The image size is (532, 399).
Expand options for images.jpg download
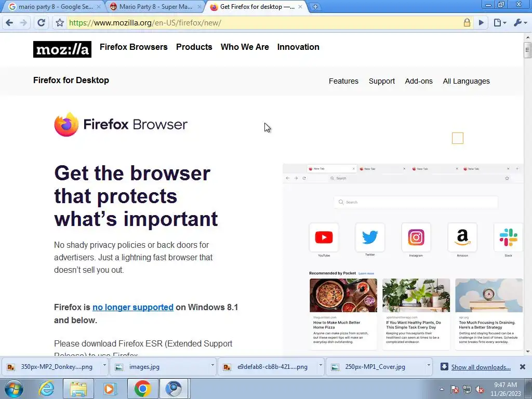click(212, 365)
